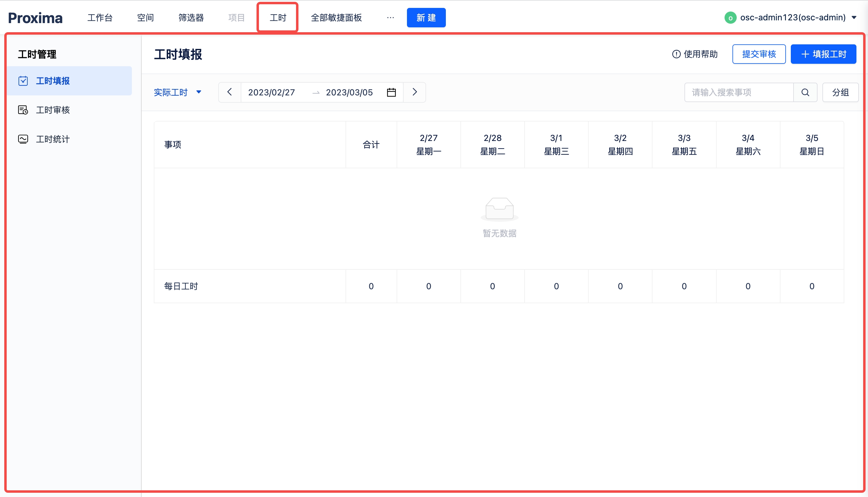Select the 工时填报 sidebar icon
Image resolution: width=868 pixels, height=497 pixels.
(23, 81)
